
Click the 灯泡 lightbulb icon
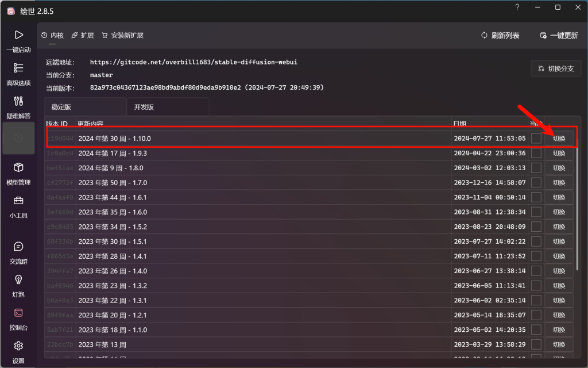pos(18,280)
